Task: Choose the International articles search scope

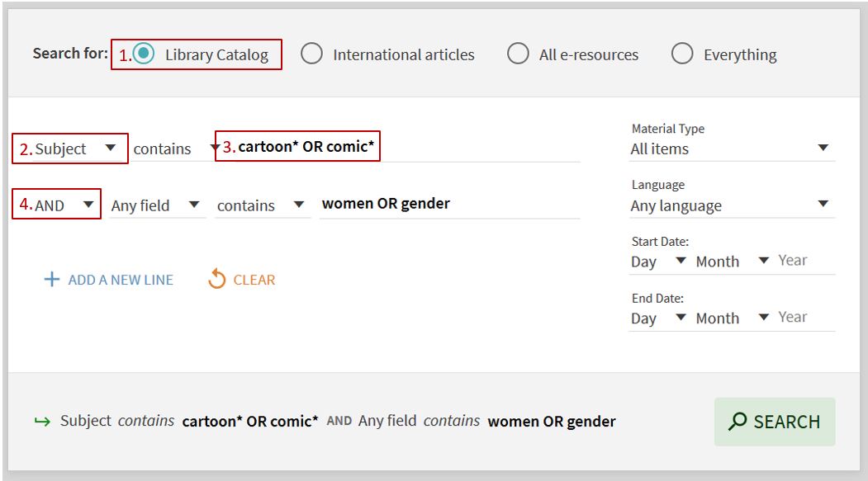Action: (311, 54)
